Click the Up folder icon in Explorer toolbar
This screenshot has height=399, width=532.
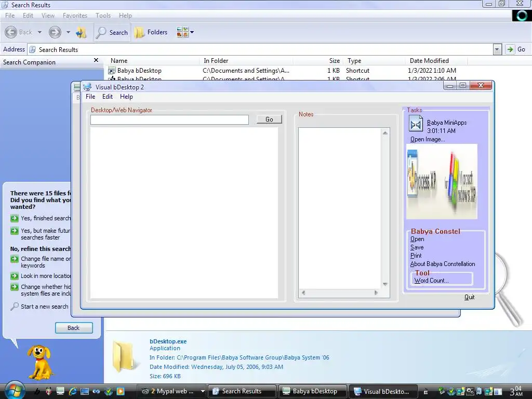tap(81, 33)
